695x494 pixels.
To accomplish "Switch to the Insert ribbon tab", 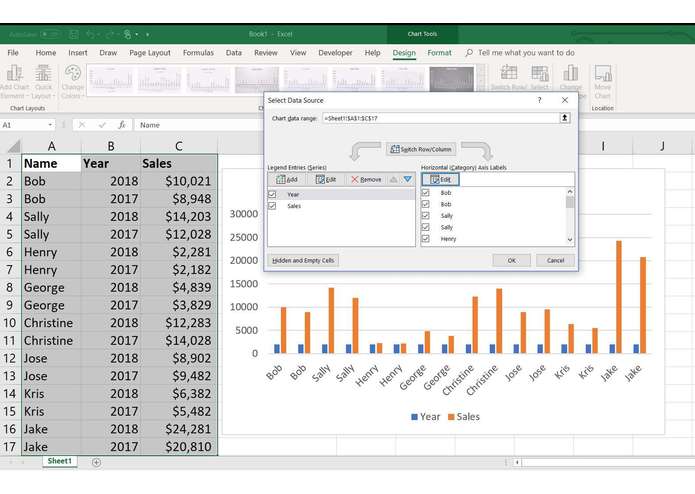I will (x=78, y=53).
